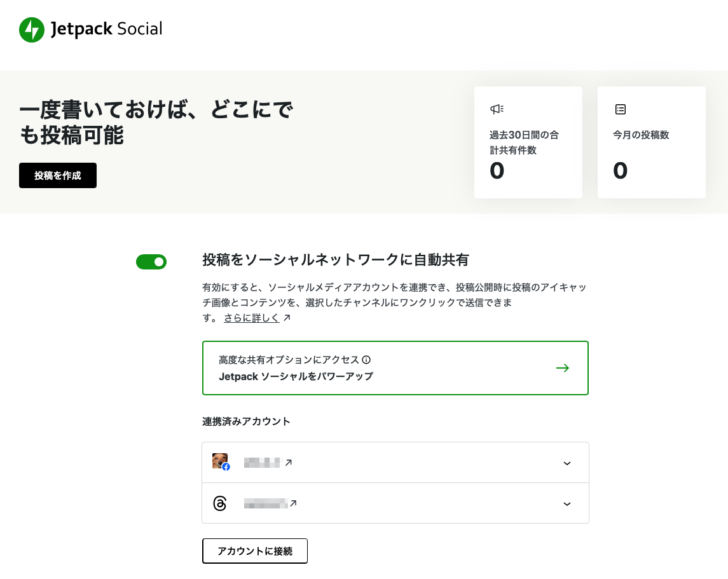The width and height of the screenshot is (728, 579).
Task: Click the アカウントに接続 button
Action: pos(255,550)
